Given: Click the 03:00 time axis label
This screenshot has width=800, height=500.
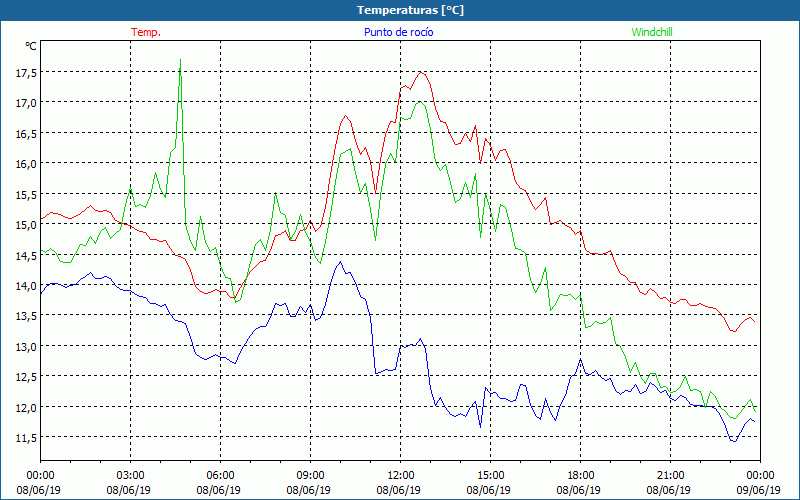Looking at the screenshot, I should pyautogui.click(x=131, y=475).
